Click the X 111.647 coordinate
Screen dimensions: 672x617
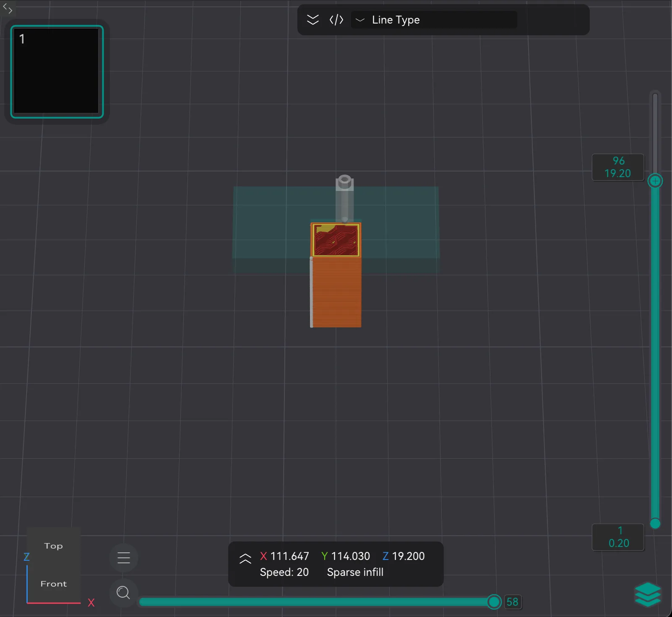(x=284, y=556)
